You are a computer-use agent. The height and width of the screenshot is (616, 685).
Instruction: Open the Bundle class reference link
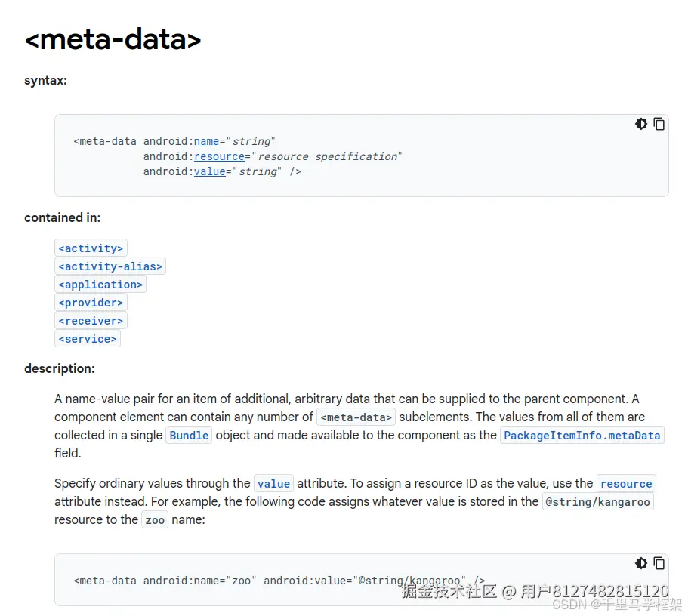click(189, 436)
